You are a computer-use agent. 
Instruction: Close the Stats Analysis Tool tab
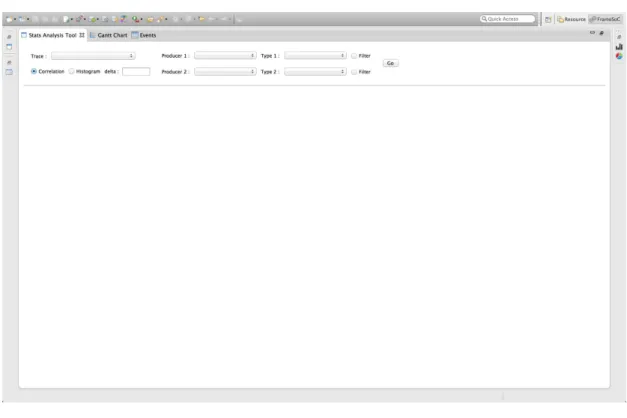(x=82, y=35)
